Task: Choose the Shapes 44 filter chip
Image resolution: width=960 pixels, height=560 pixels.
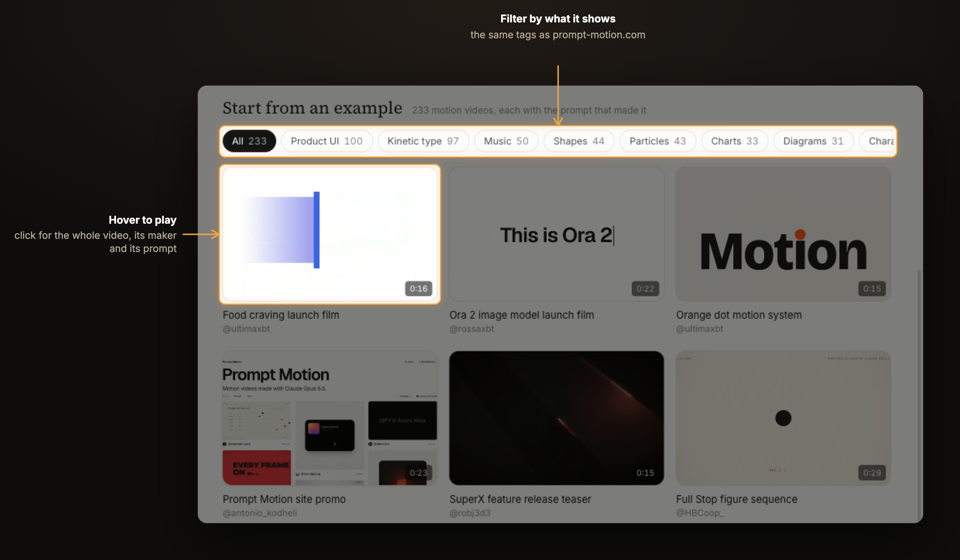Action: tap(579, 141)
